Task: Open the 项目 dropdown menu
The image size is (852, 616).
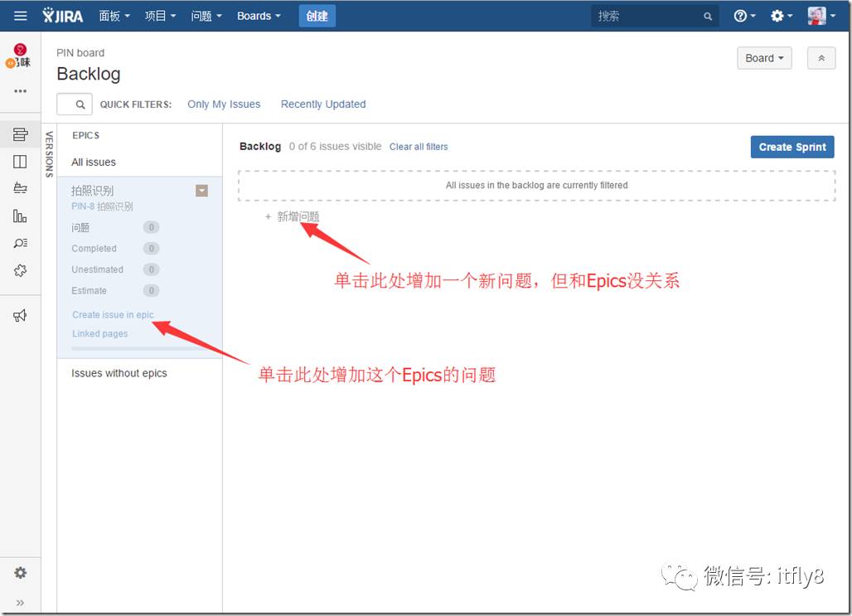Action: pyautogui.click(x=160, y=16)
